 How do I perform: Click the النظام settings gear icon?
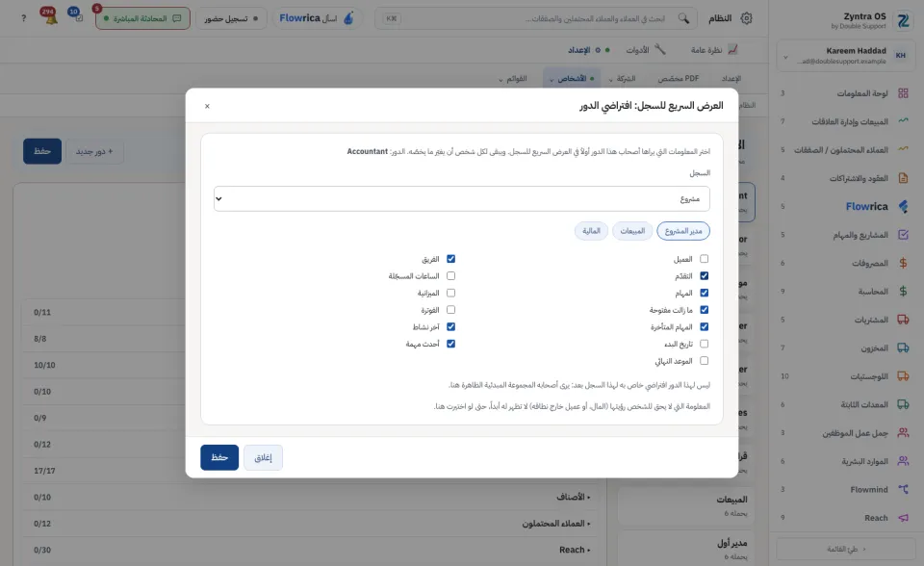(746, 18)
